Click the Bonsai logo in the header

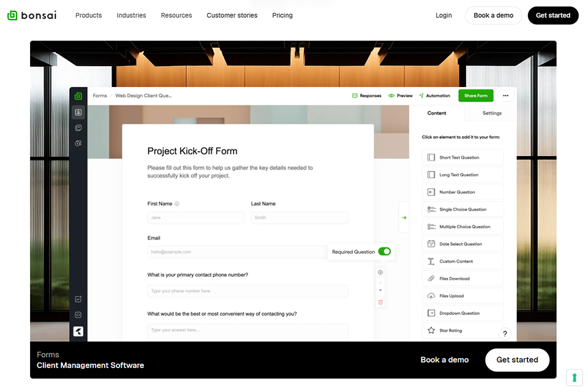32,15
